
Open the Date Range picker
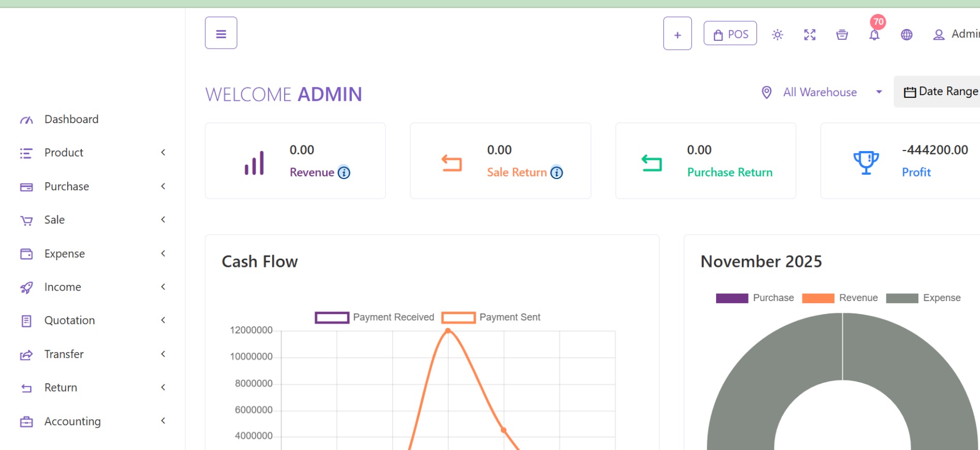pyautogui.click(x=937, y=92)
